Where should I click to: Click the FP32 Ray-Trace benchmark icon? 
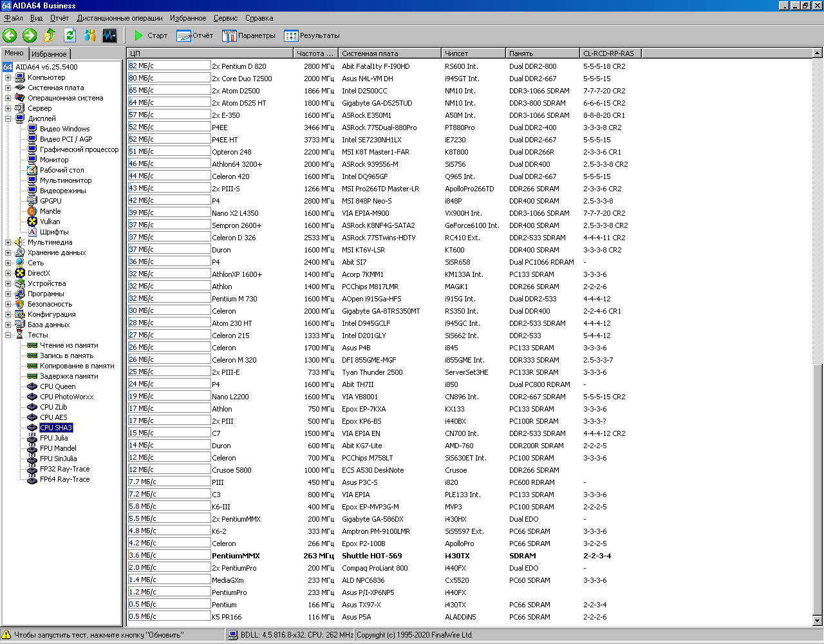32,469
